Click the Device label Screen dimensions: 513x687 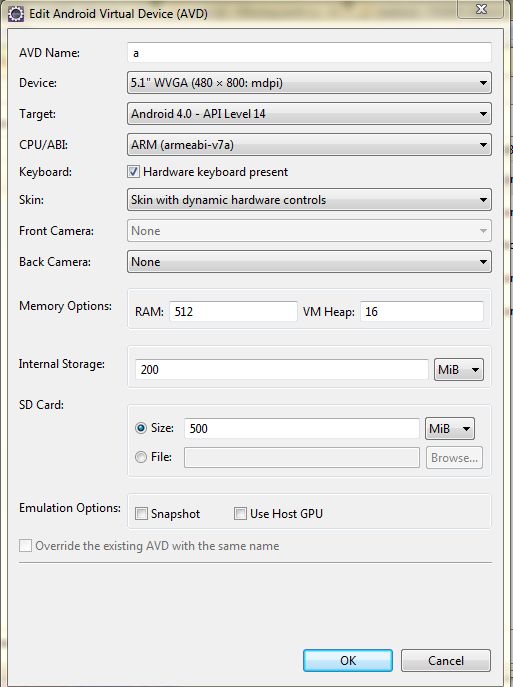tap(38, 83)
